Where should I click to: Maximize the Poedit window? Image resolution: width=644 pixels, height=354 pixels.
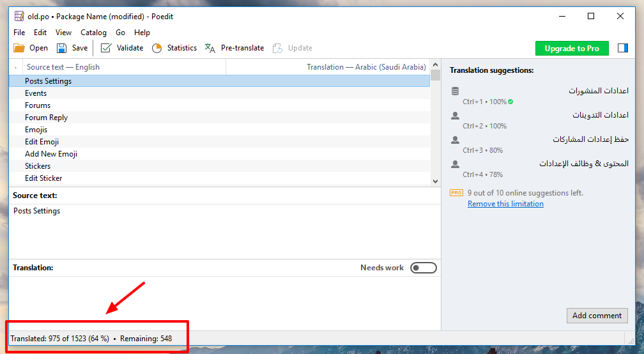click(x=591, y=16)
